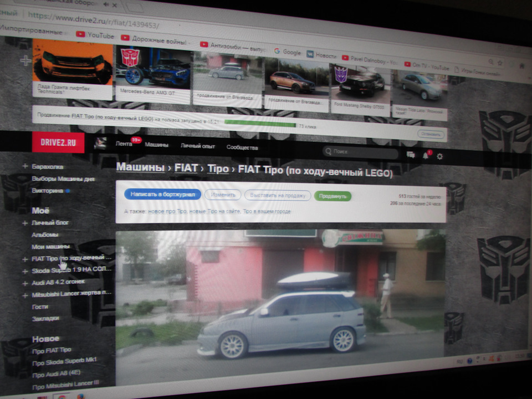Open the Сообщества menu item

242,147
